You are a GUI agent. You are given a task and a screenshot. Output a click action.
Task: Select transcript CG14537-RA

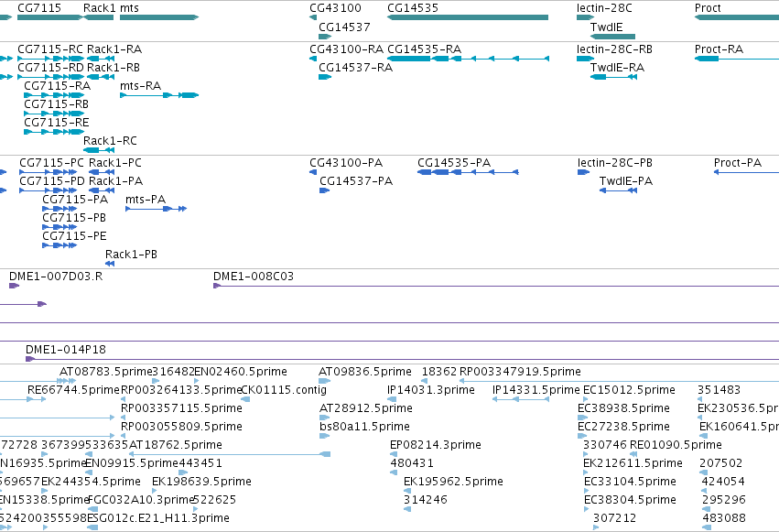356,68
